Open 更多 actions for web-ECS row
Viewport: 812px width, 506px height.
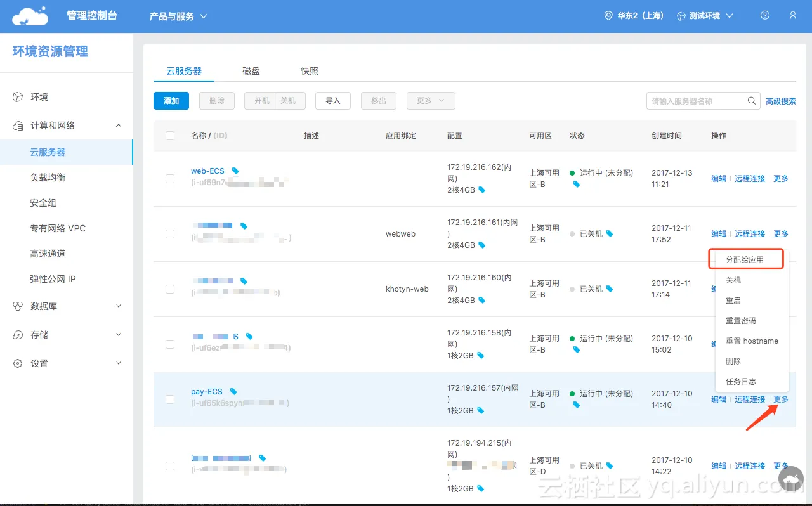[781, 179]
